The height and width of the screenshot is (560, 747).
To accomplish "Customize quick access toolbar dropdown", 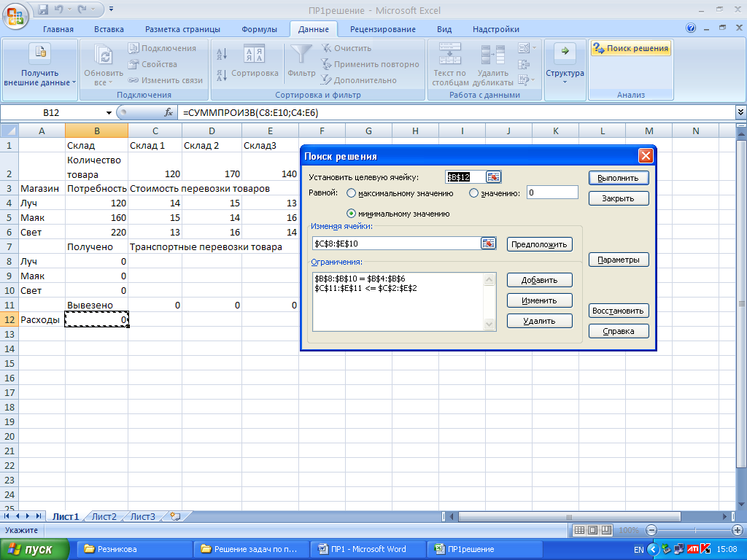I will (111, 9).
